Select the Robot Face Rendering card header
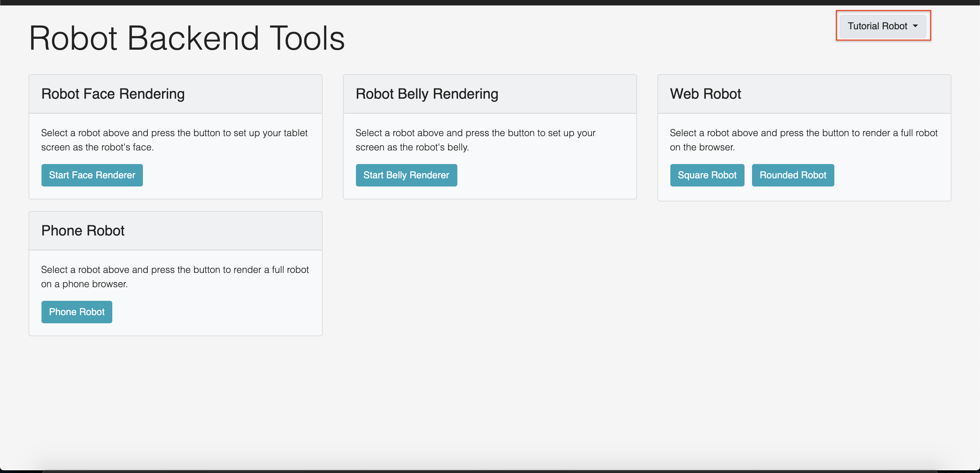This screenshot has width=980, height=473. pos(113,94)
